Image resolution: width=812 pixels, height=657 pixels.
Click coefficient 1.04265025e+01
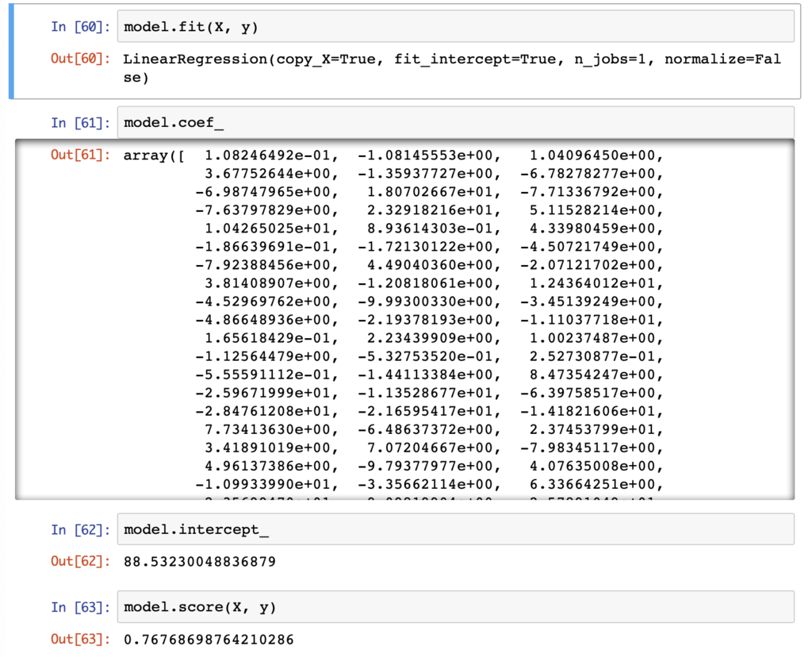point(267,229)
